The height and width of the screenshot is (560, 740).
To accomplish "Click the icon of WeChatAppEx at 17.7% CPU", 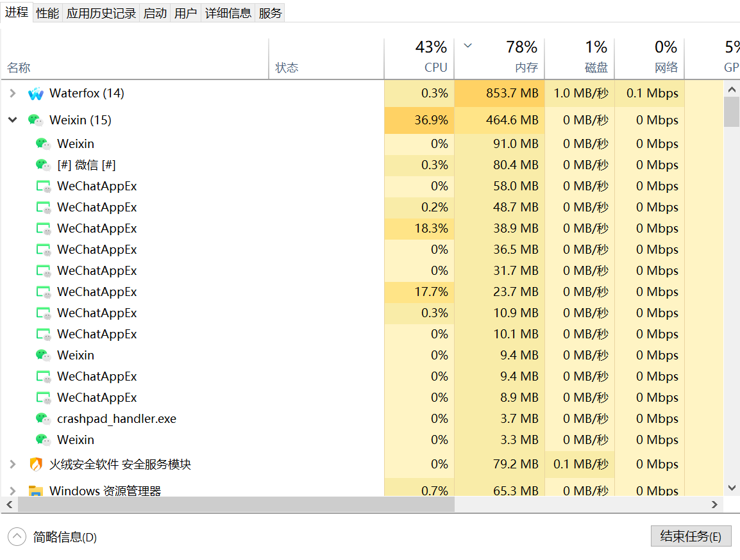I will click(44, 292).
